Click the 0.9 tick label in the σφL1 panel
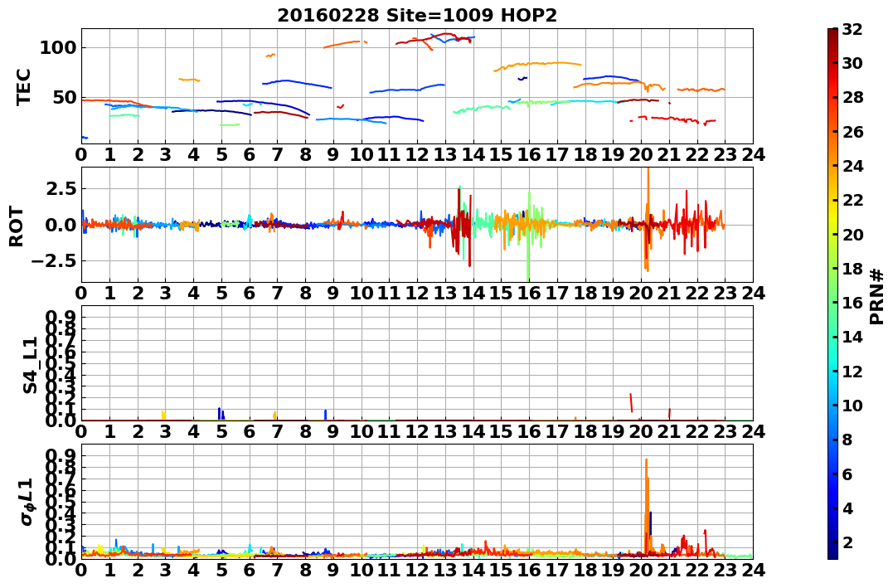The image size is (893, 588). click(61, 455)
